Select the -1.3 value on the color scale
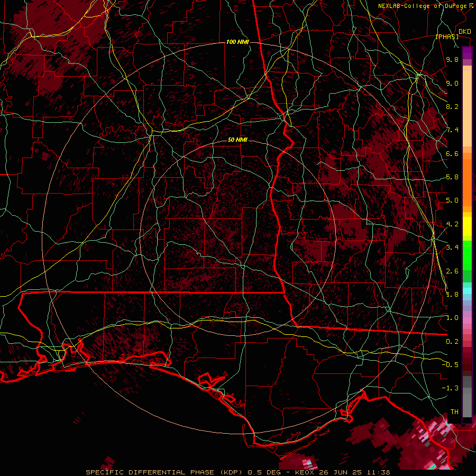476x476 pixels. pos(450,388)
